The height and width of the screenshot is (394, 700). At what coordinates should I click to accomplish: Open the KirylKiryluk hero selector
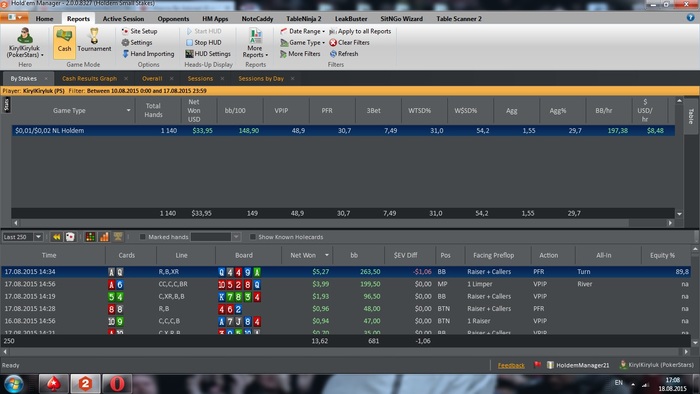click(25, 43)
